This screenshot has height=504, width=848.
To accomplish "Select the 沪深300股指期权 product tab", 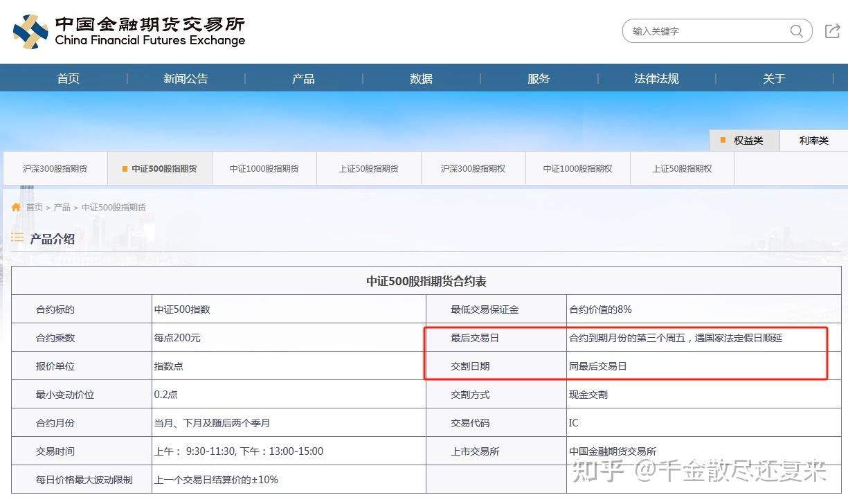I will coord(473,168).
